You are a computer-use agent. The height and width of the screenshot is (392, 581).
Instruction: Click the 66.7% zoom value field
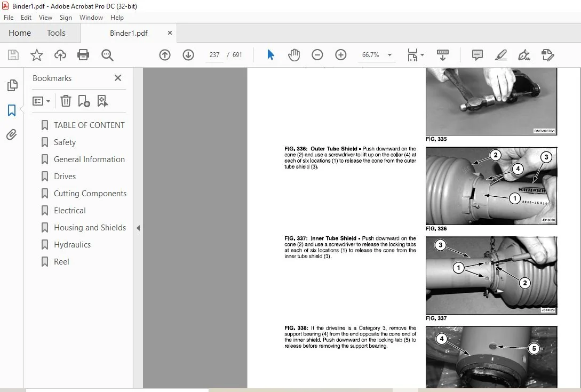coord(371,55)
